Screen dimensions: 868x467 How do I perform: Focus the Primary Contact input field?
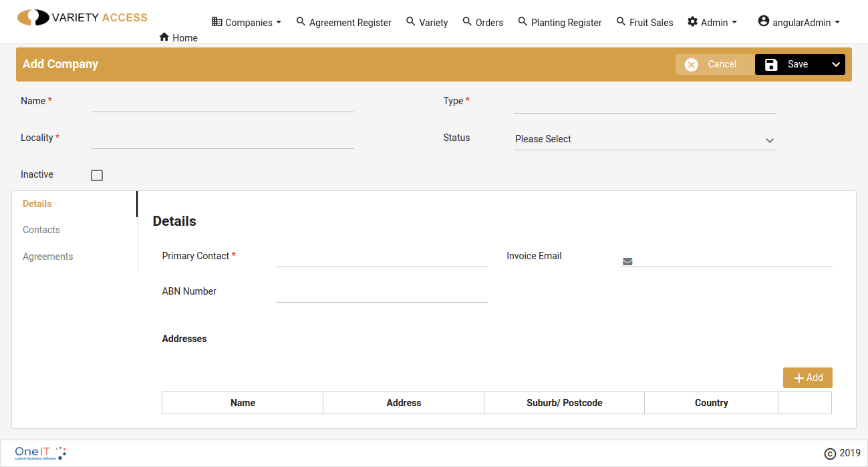click(x=382, y=257)
